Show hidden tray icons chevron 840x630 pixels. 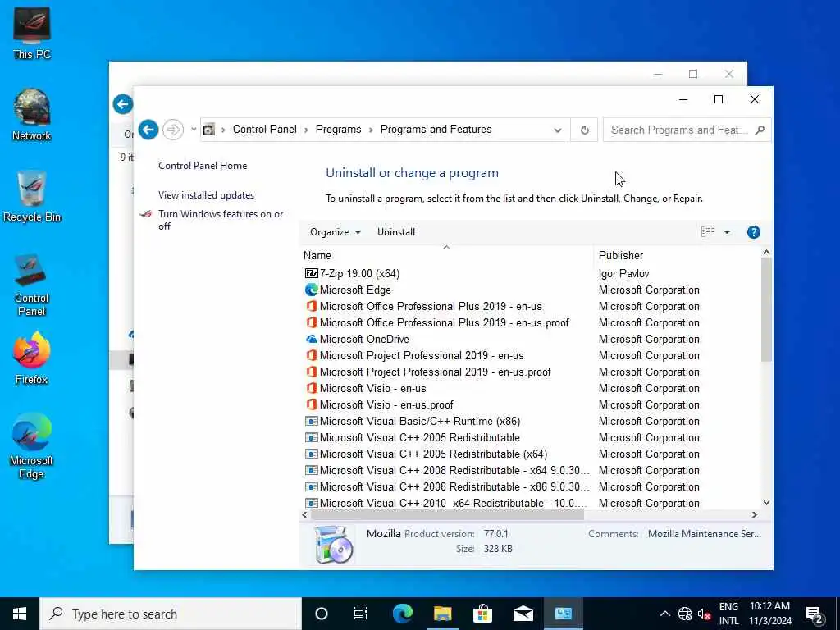(x=664, y=614)
